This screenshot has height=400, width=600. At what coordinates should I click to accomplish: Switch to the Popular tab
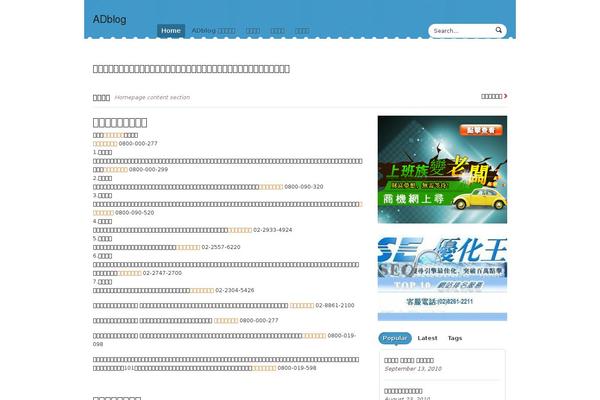(x=395, y=338)
